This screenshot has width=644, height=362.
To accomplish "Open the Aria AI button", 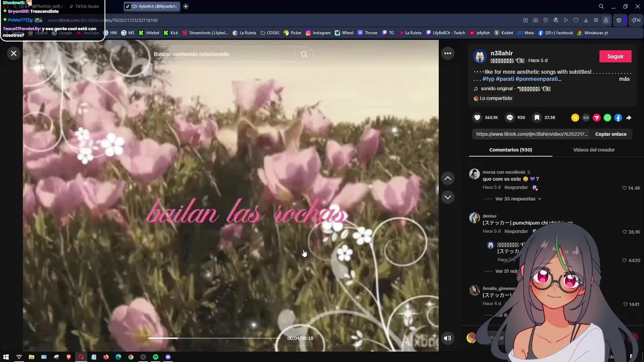I will tap(636, 20).
